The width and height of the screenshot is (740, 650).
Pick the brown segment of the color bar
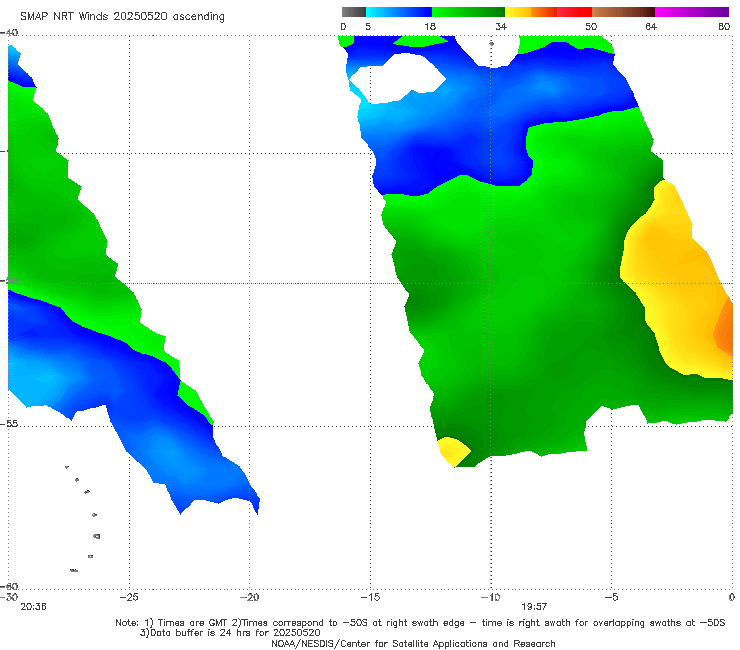click(623, 12)
